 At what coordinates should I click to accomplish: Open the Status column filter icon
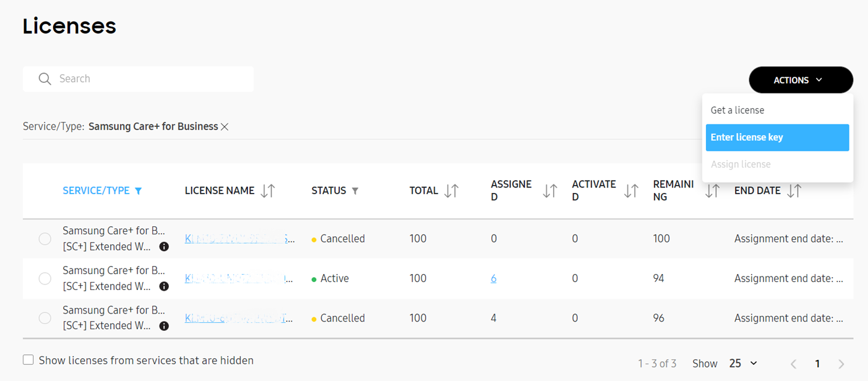click(356, 191)
